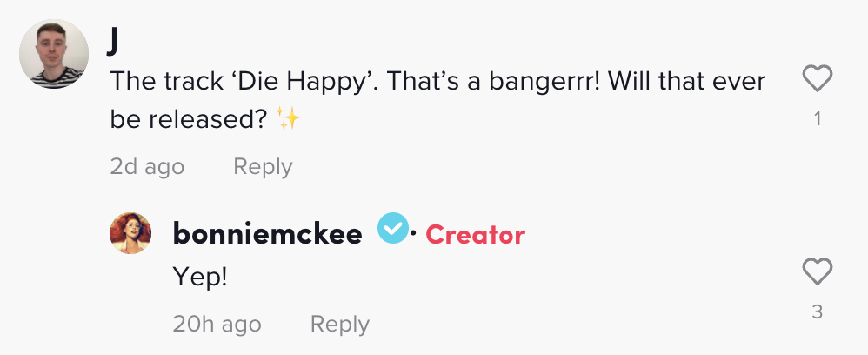The height and width of the screenshot is (355, 868).
Task: Reply to bonniemckee's Yep! comment
Action: tap(340, 324)
